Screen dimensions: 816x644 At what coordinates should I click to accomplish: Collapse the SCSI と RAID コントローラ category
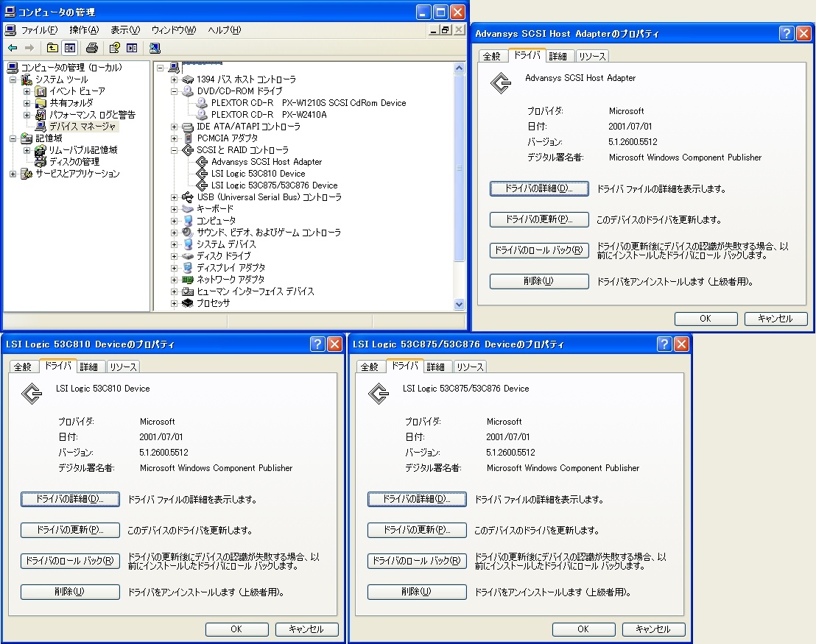pos(174,150)
